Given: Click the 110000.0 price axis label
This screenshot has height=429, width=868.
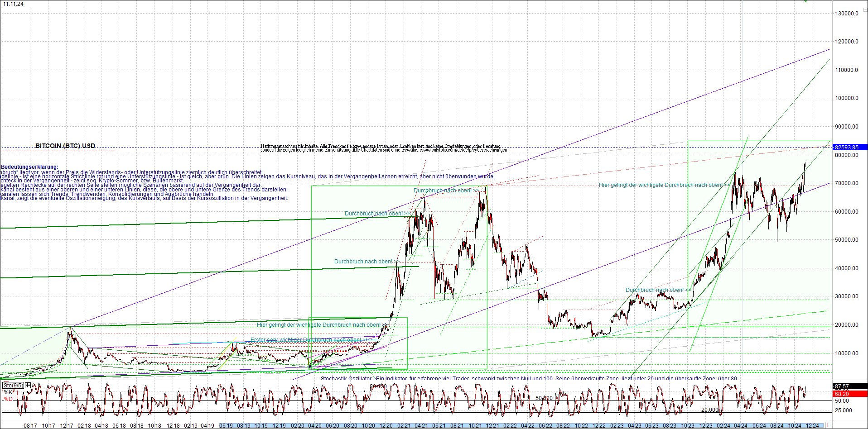Looking at the screenshot, I should (x=847, y=70).
